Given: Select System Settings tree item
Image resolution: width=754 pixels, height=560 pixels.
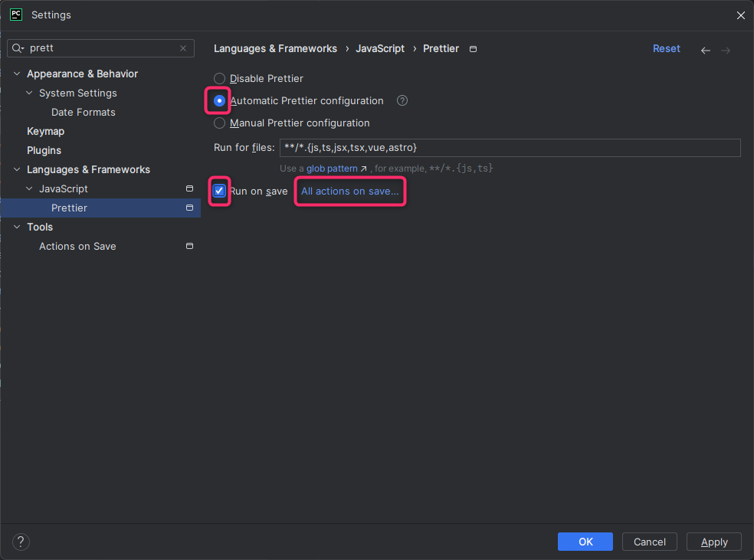Looking at the screenshot, I should coord(78,93).
